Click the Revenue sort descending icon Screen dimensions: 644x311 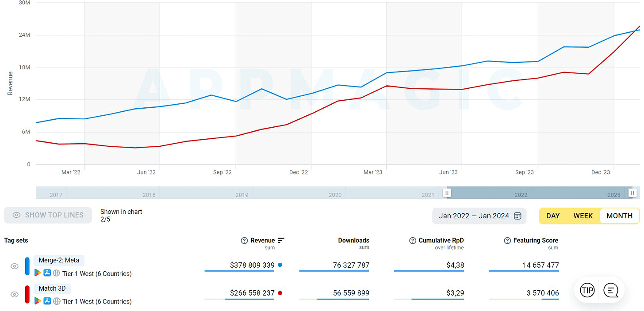pos(281,240)
